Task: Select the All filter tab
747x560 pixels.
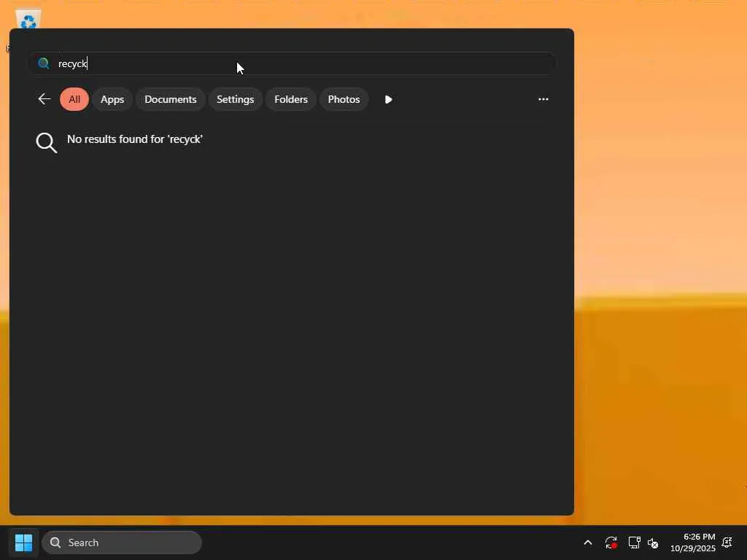Action: (x=74, y=99)
